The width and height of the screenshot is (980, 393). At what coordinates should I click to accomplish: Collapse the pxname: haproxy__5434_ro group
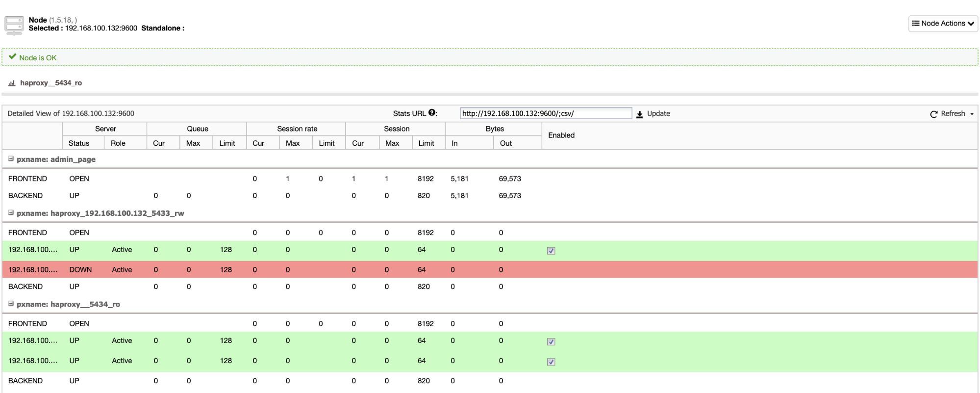coord(11,304)
